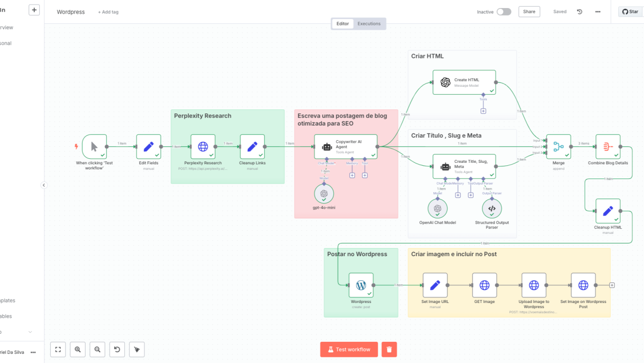Screen dimensions: 644x363
Task: Click the Wordpress workflow name field
Action: click(x=71, y=12)
